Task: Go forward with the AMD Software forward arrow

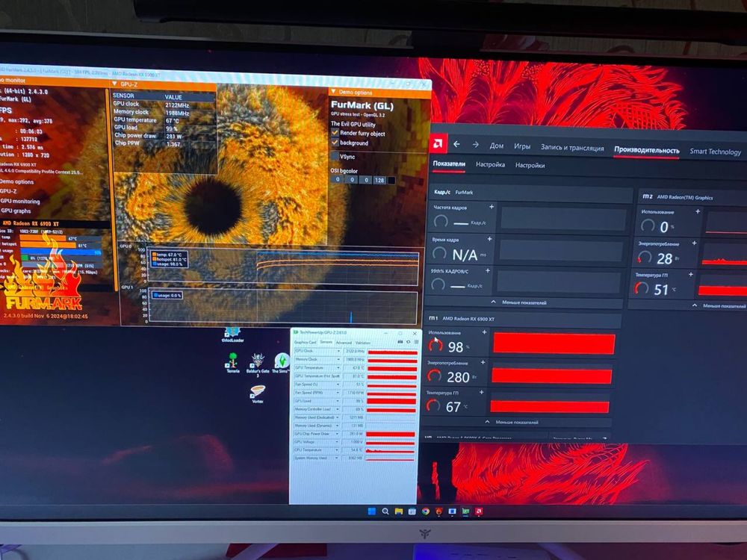Action: point(475,145)
